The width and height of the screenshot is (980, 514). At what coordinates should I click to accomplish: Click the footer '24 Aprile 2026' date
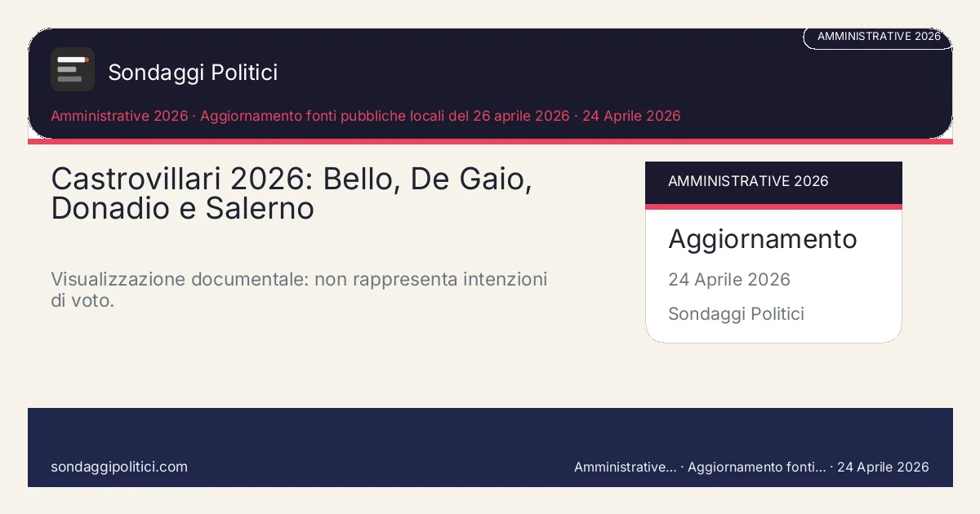tap(883, 467)
